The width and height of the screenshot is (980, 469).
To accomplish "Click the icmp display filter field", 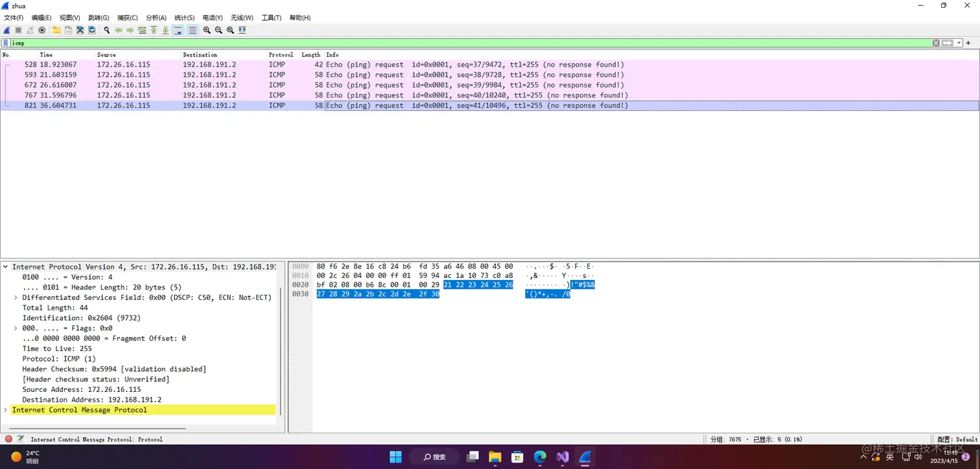I will click(471, 43).
